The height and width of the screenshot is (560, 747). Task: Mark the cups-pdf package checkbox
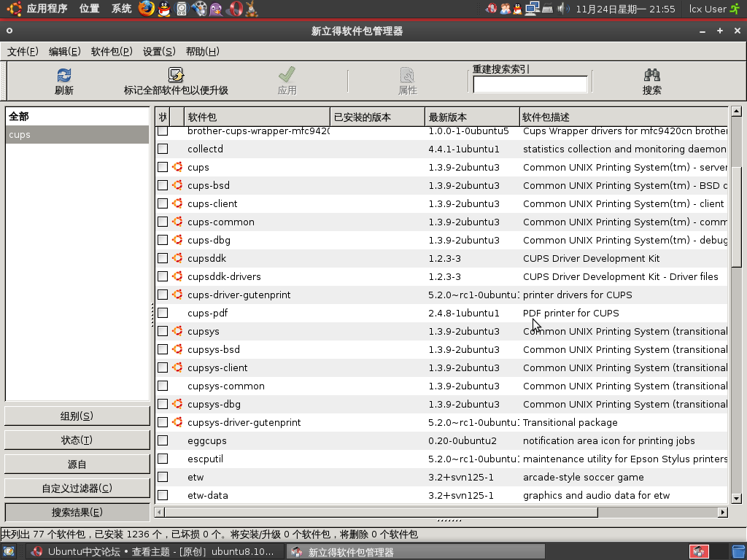pyautogui.click(x=163, y=313)
